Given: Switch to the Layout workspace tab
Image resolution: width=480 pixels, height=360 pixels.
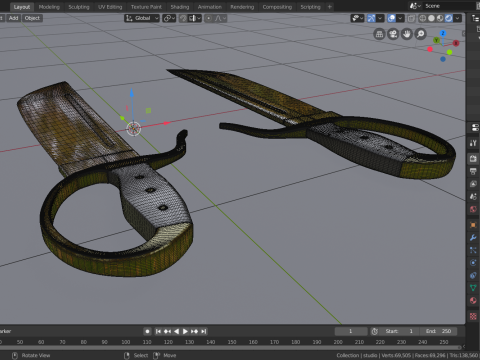Looking at the screenshot, I should coord(22,7).
